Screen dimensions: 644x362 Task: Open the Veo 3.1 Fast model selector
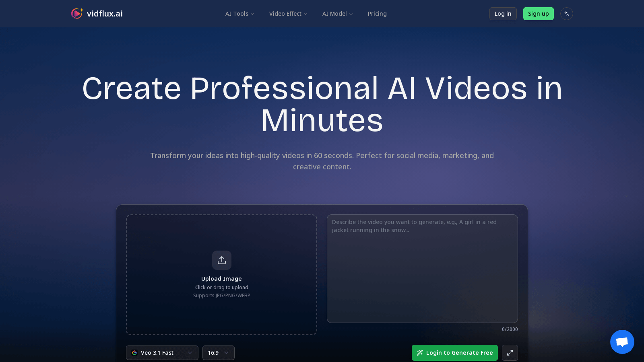coord(162,353)
